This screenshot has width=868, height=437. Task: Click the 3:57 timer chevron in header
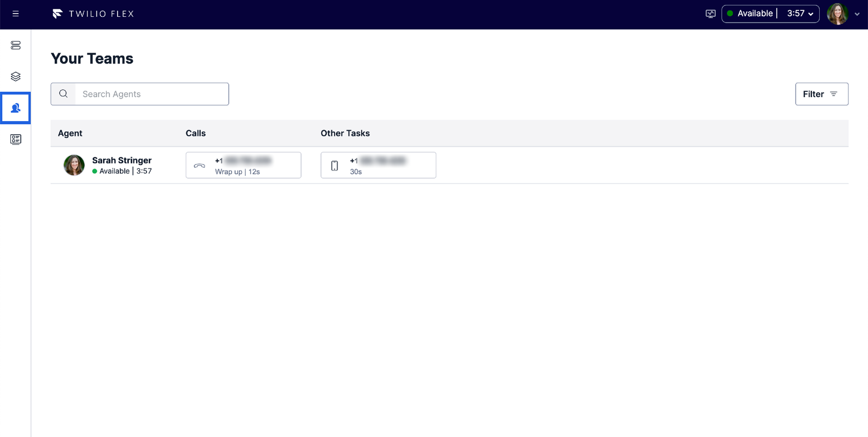click(811, 14)
